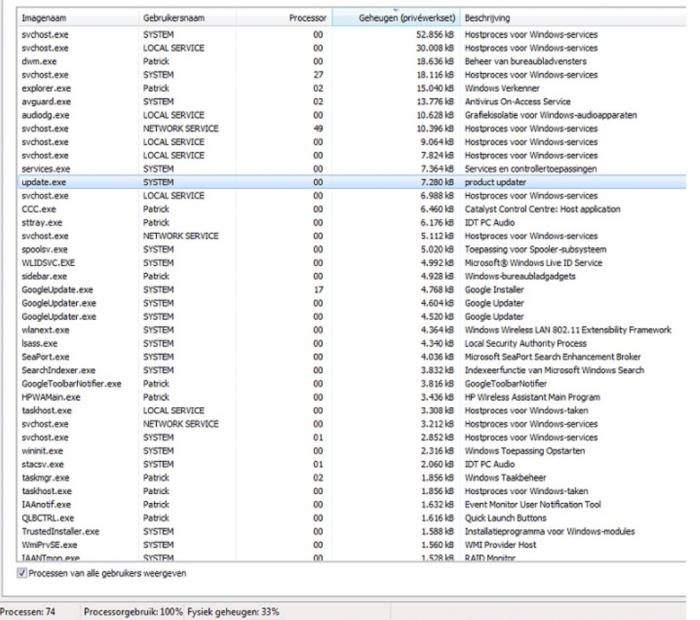
Task: Select the TrustedInstaller.exe process row
Action: [x=351, y=532]
